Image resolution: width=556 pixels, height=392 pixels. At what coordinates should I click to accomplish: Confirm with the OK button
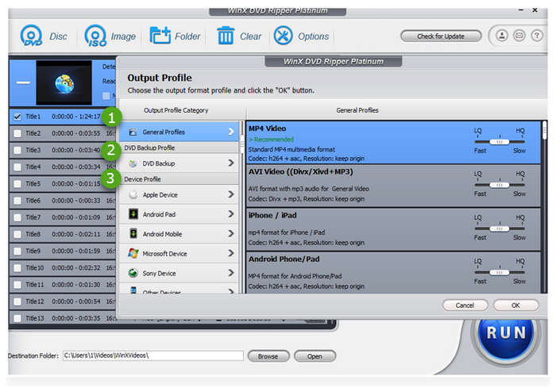coord(516,306)
